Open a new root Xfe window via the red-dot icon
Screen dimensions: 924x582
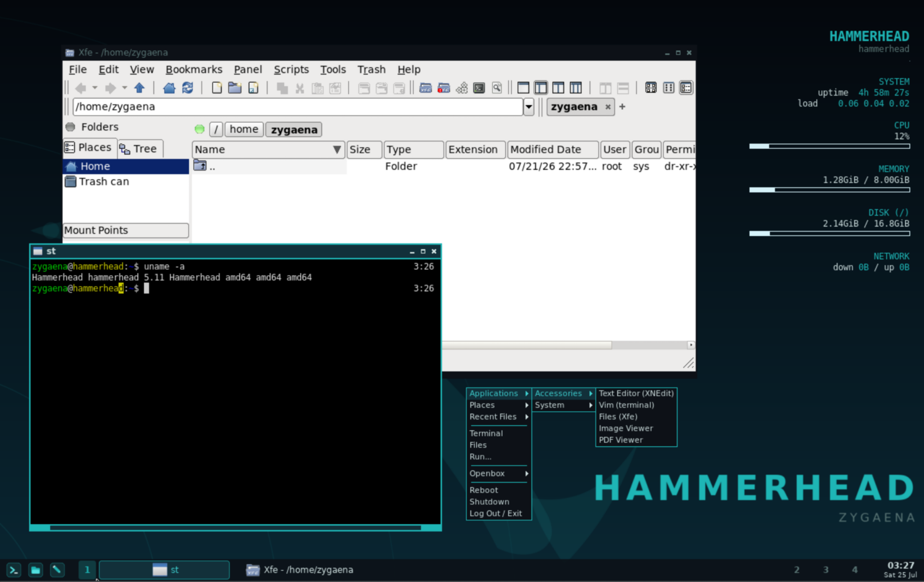point(444,88)
